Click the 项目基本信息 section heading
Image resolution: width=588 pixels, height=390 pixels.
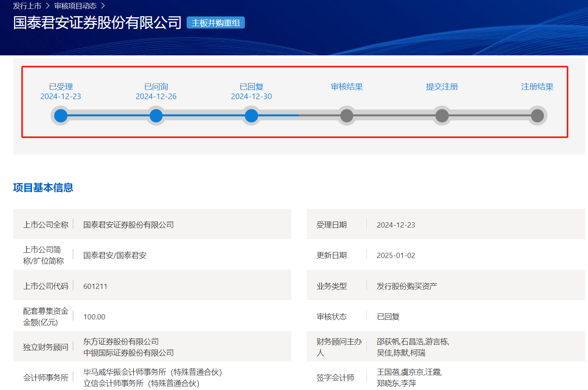(43, 187)
